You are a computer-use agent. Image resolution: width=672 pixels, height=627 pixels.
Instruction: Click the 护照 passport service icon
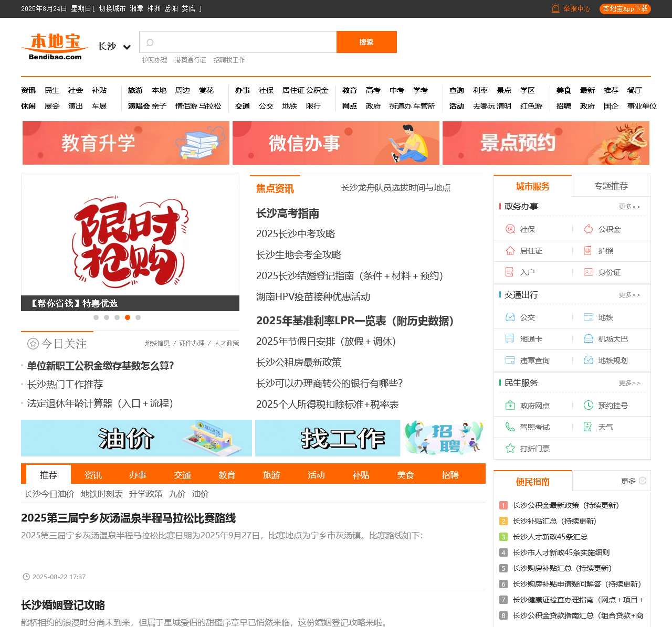(587, 251)
